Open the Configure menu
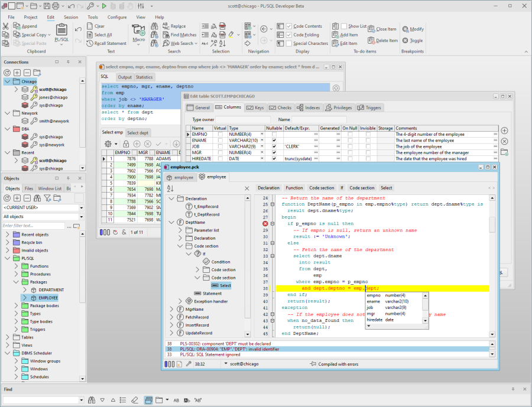The height and width of the screenshot is (407, 532). point(116,17)
